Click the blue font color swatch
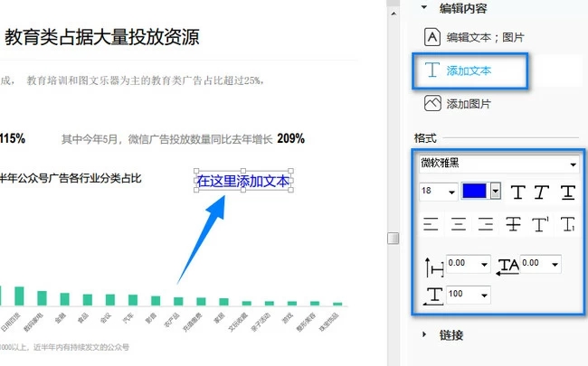Viewport: 588px width, 366px height. point(475,192)
